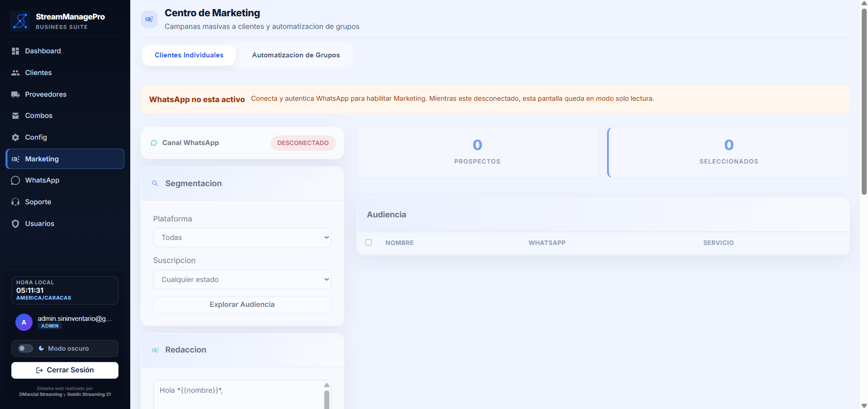Click the Segmentacion magnifier icon
The image size is (868, 409).
155,183
